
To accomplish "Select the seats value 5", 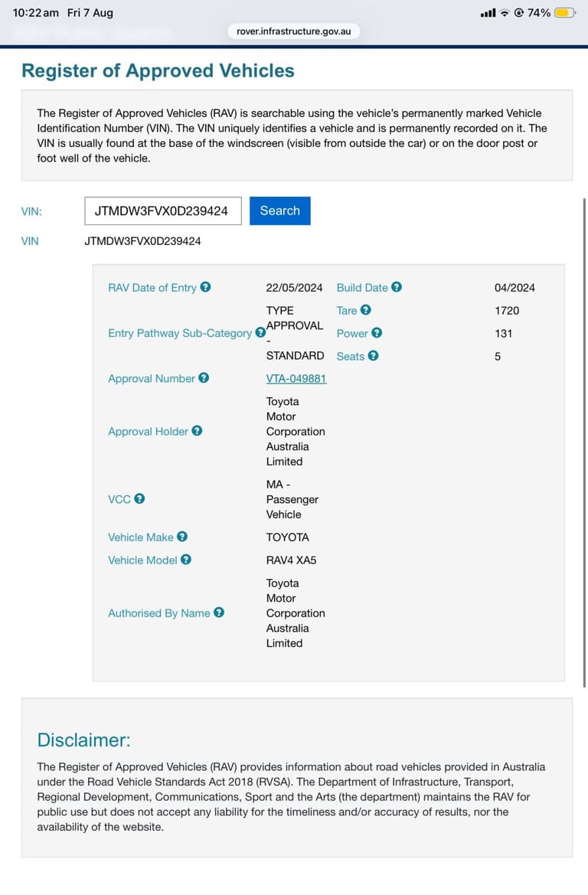I will pos(498,356).
